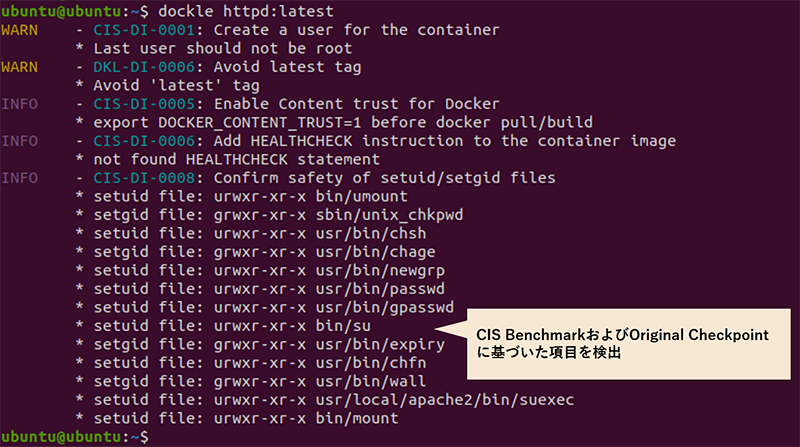Select the CIS-DI-0008 setuid check code
Screen dimensions: 800x447
coord(146,178)
